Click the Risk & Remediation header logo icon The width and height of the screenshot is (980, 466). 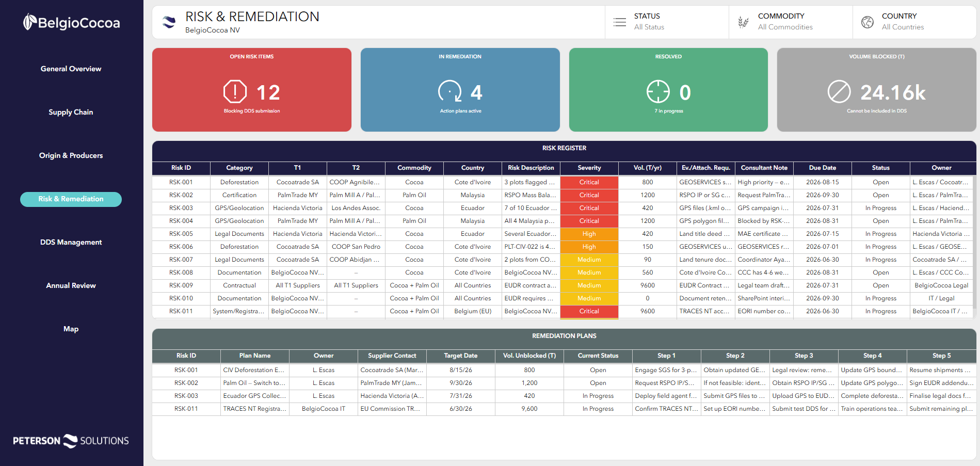(169, 22)
